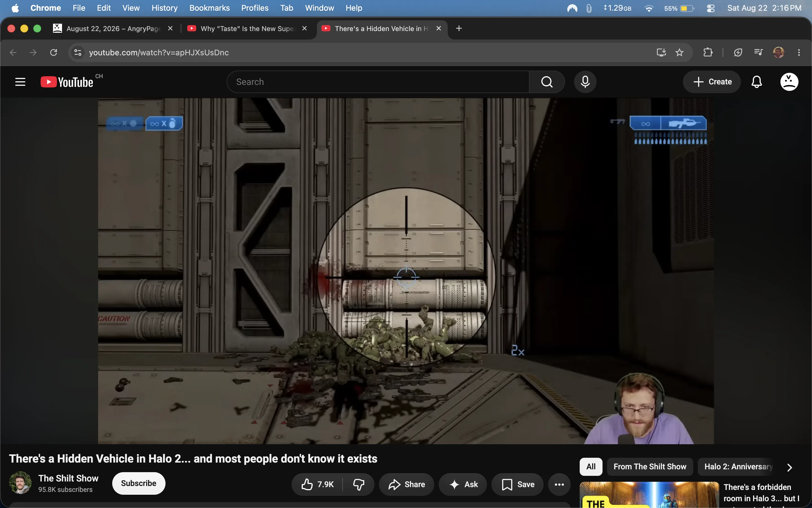Image resolution: width=812 pixels, height=508 pixels.
Task: Open YouTube notifications bell
Action: [x=757, y=82]
